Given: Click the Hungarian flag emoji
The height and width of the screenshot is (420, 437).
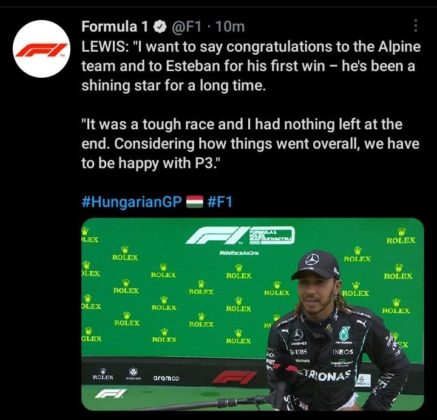Looking at the screenshot, I should [x=194, y=202].
